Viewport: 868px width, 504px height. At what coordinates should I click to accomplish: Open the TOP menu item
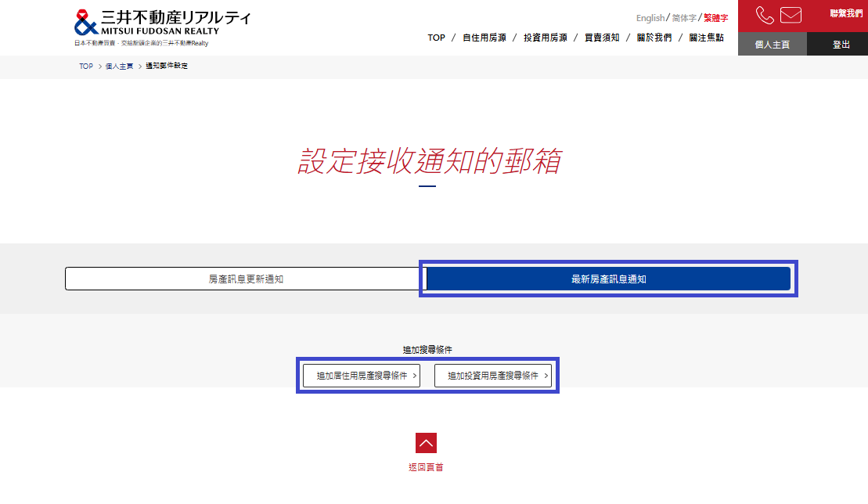click(x=436, y=38)
